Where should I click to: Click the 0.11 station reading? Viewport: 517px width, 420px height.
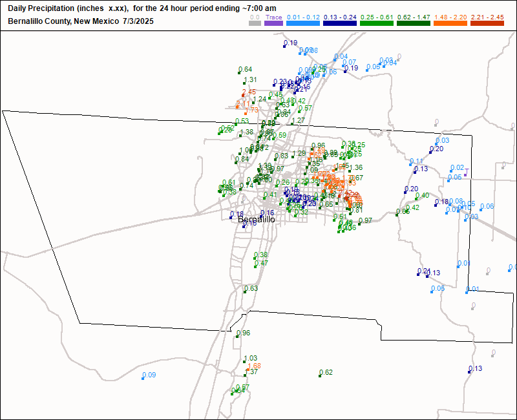[x=416, y=161]
